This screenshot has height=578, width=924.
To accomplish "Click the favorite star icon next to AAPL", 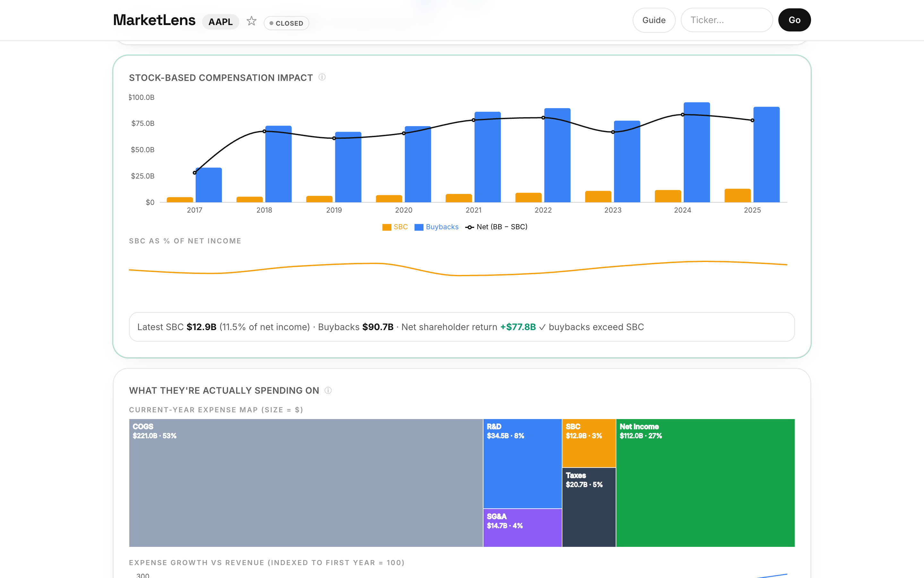I will [x=251, y=21].
